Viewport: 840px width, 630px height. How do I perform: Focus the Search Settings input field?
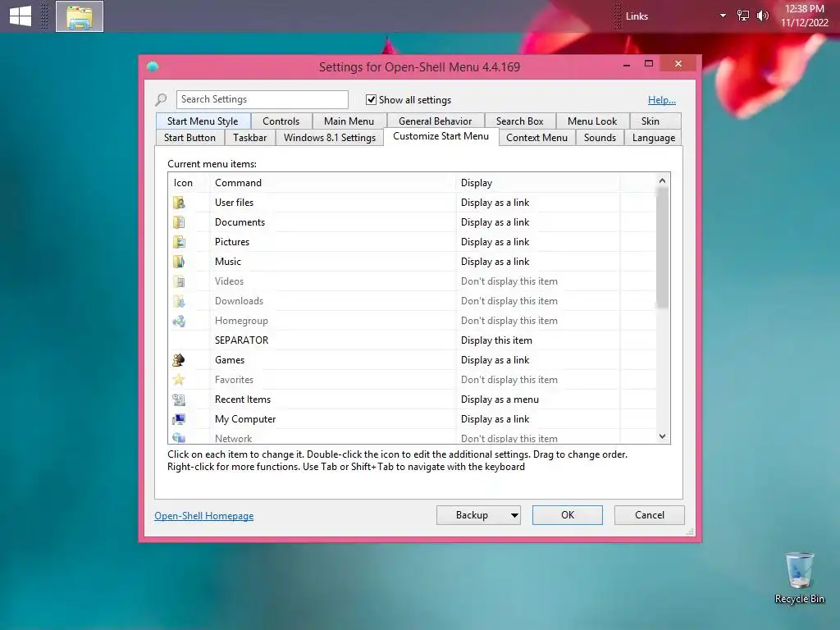pos(262,99)
